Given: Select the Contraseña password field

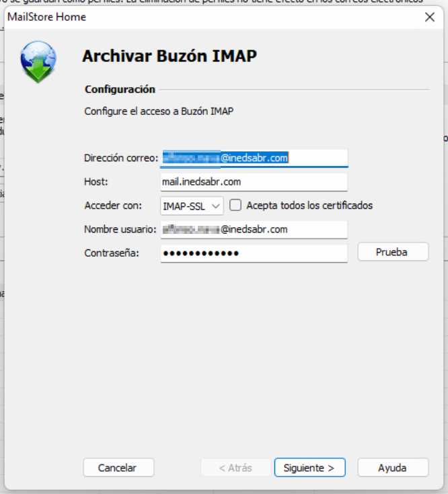Looking at the screenshot, I should [254, 253].
